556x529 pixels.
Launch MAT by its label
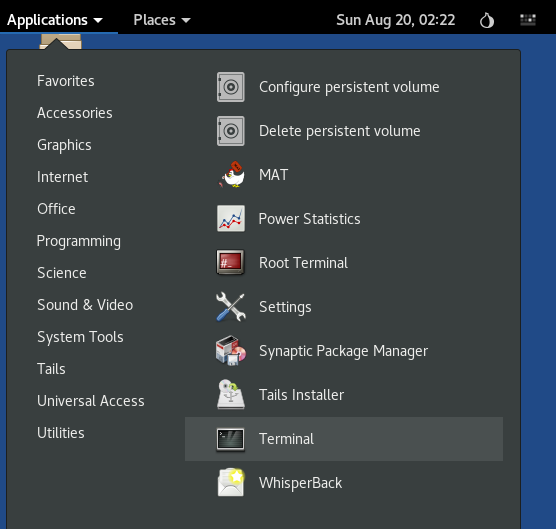pos(273,175)
